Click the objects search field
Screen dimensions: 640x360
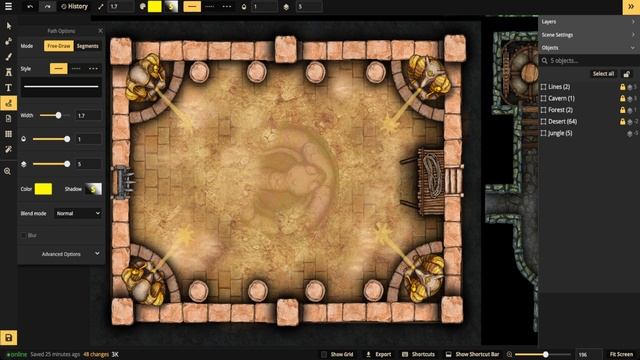[589, 61]
